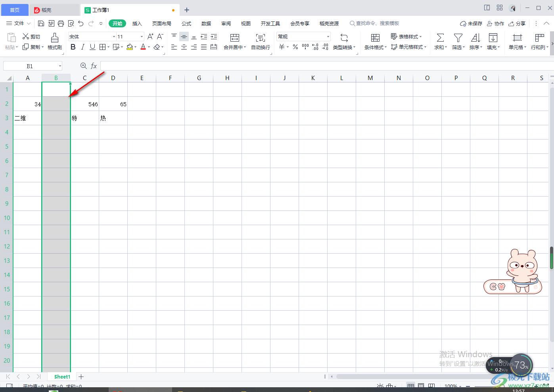
Task: Open the font size 11 dropdown
Action: [142, 36]
